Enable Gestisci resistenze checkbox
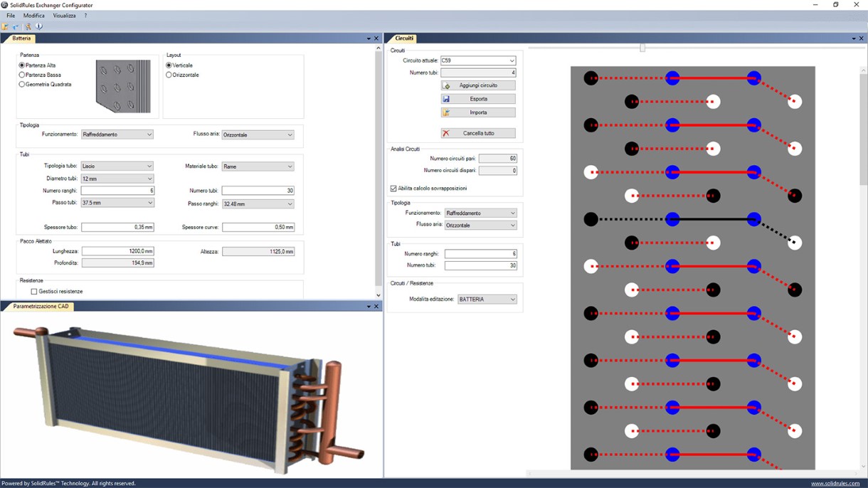This screenshot has width=868, height=488. tap(34, 292)
